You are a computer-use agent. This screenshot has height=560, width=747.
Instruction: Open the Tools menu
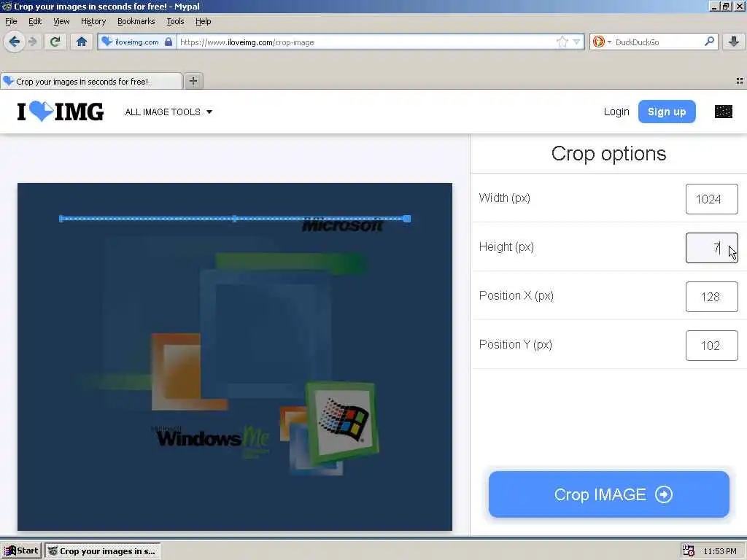click(175, 21)
